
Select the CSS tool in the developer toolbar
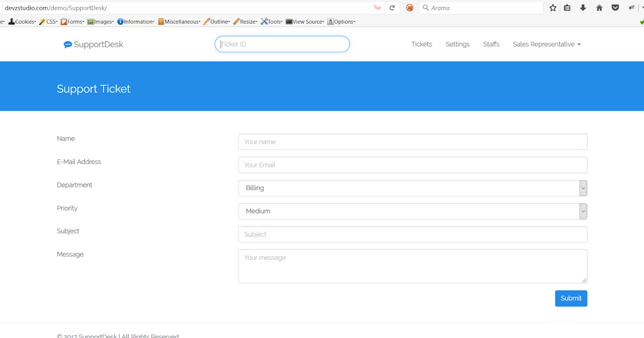click(49, 21)
